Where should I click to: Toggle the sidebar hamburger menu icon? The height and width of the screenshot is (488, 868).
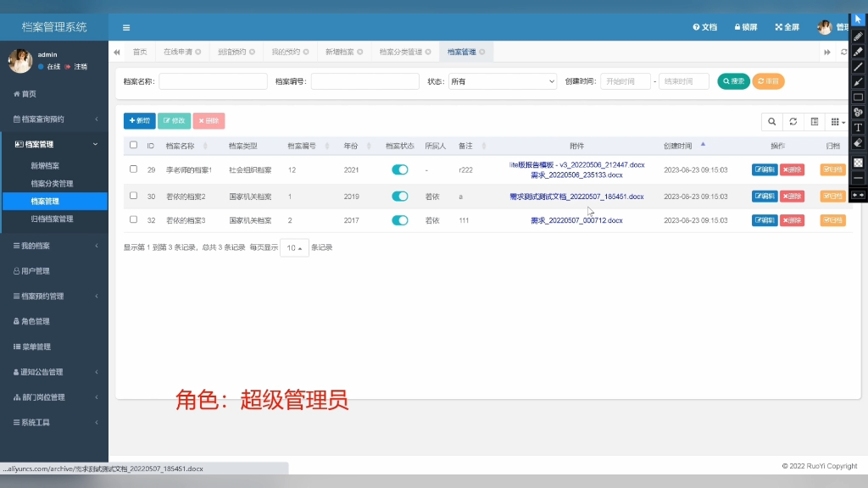pos(126,28)
